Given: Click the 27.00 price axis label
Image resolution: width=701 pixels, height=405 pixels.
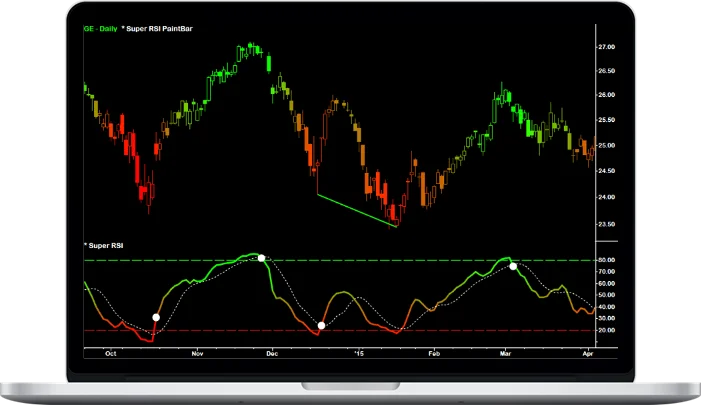Looking at the screenshot, I should pyautogui.click(x=606, y=47).
